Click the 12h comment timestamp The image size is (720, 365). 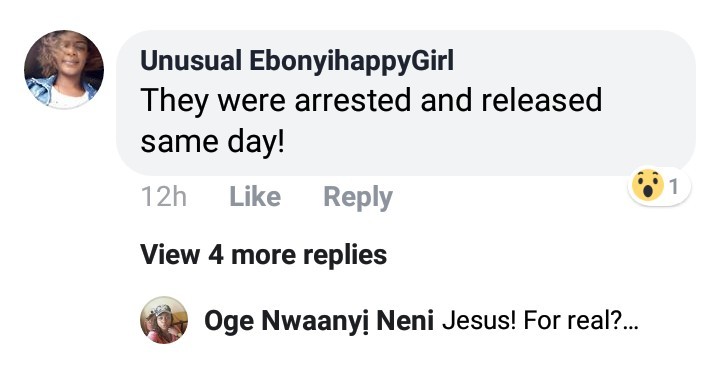click(164, 197)
